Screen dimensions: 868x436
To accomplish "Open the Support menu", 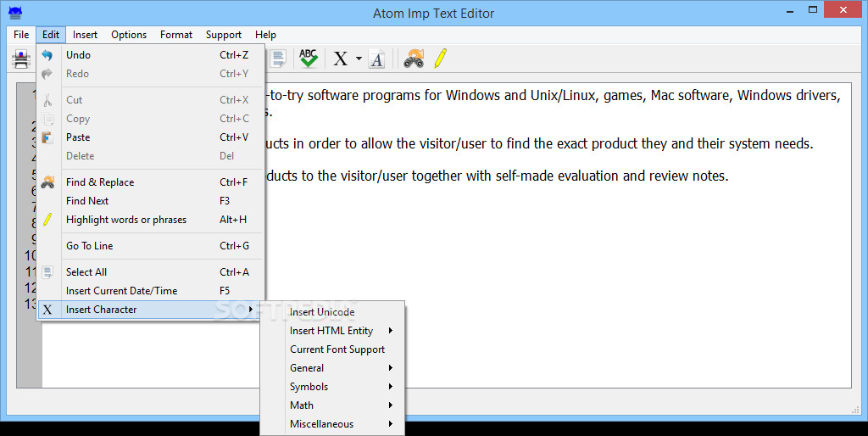I will coord(224,34).
